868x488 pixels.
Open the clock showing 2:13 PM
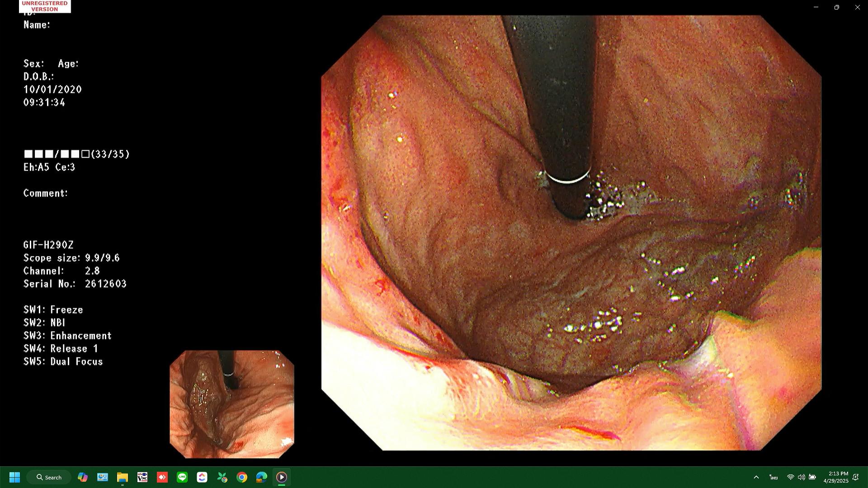point(836,477)
